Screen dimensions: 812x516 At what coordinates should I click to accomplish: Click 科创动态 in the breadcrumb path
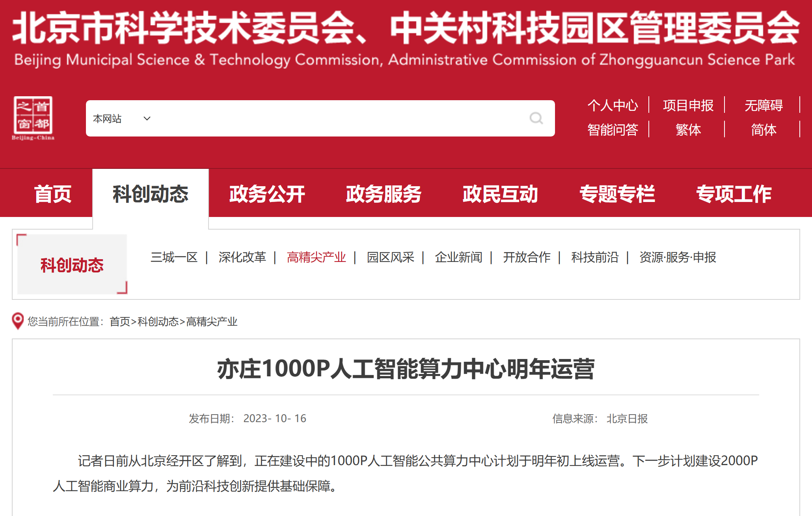coord(158,322)
